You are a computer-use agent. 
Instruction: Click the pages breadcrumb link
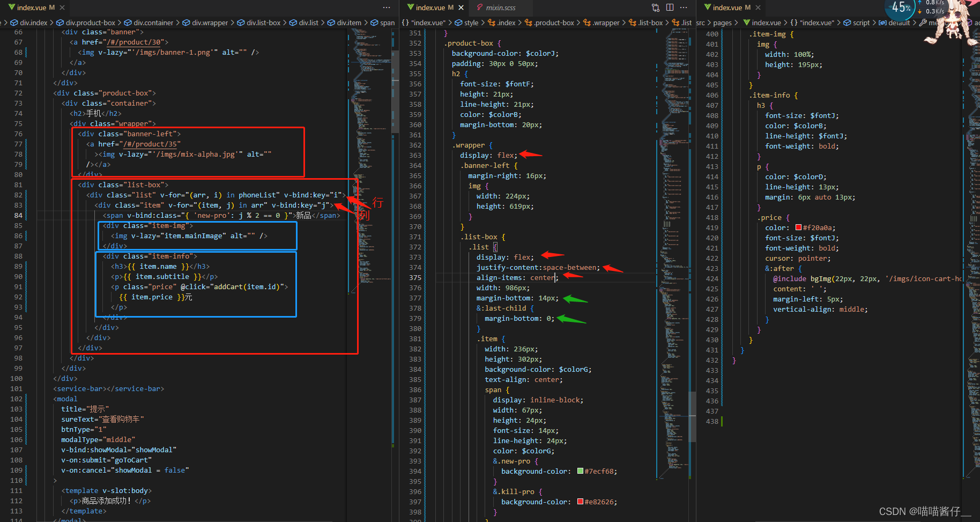tap(723, 23)
